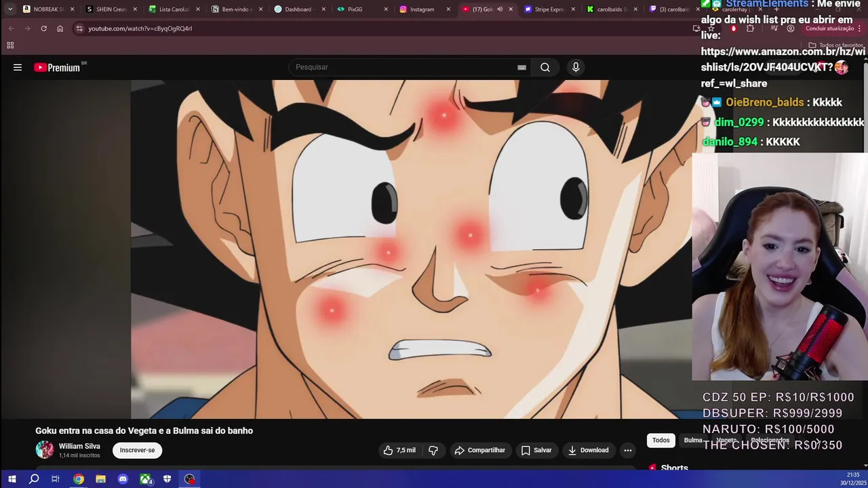Click the 1,14 mil inscritos text
The height and width of the screenshot is (488, 868).
point(79,455)
